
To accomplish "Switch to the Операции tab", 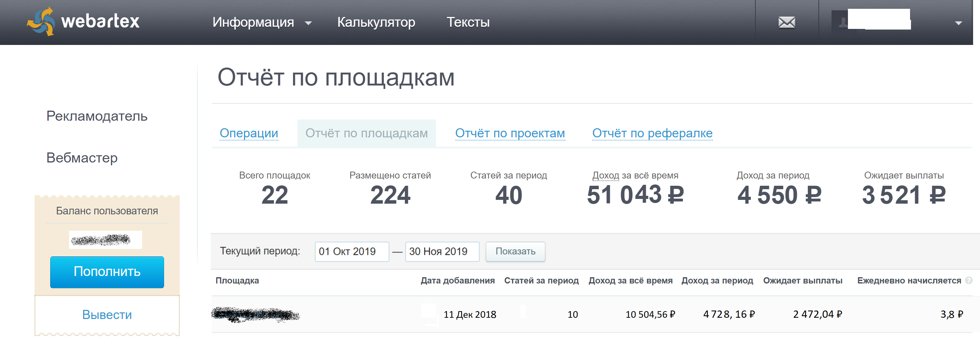I will [x=249, y=133].
